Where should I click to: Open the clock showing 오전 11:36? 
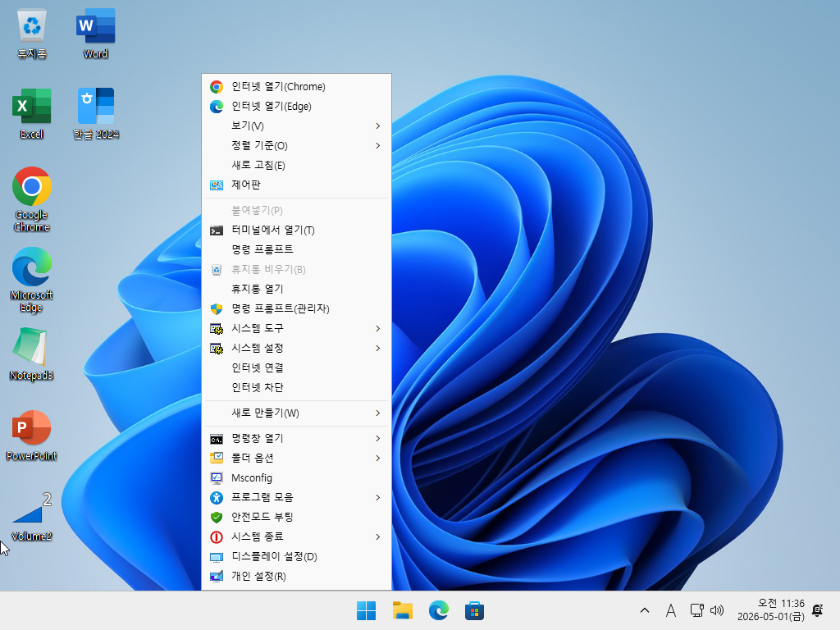[x=771, y=610]
